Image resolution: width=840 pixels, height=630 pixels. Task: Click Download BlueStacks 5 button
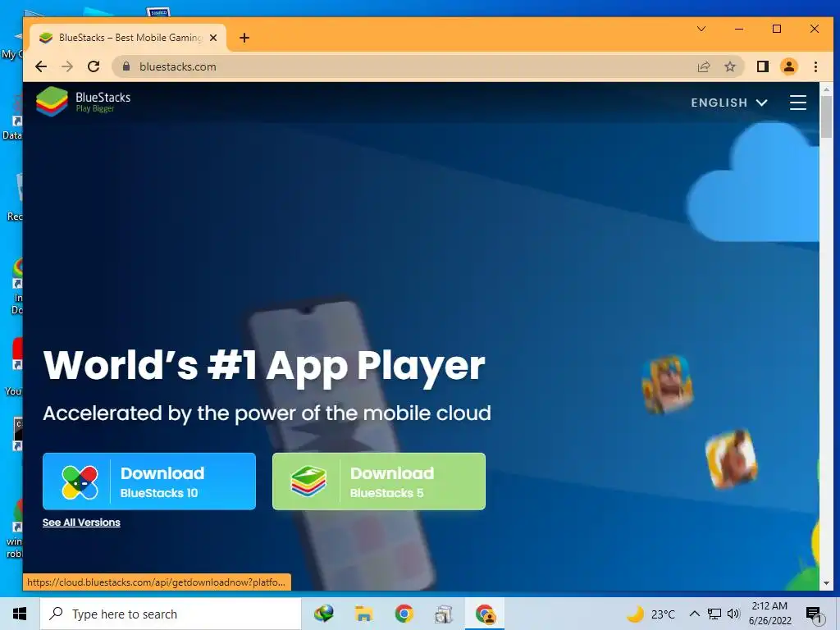point(379,481)
